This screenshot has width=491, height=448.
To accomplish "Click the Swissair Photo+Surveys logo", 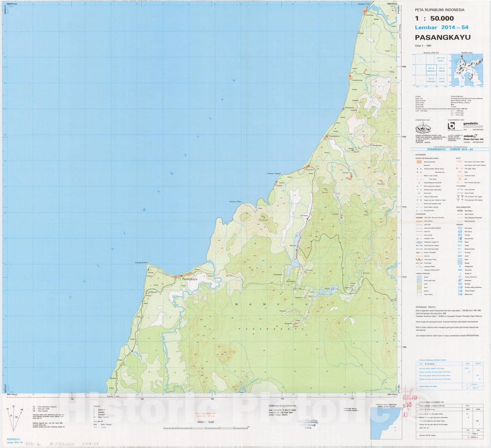I will 473,137.
